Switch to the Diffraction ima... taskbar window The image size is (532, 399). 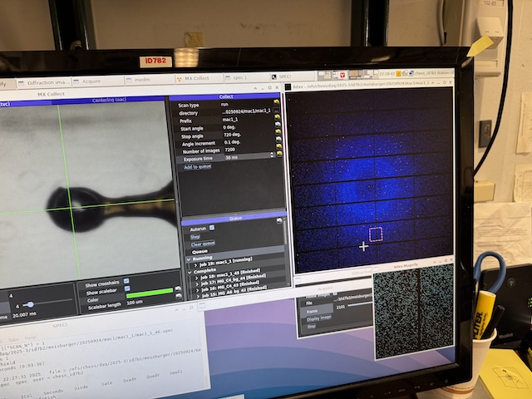coord(44,83)
